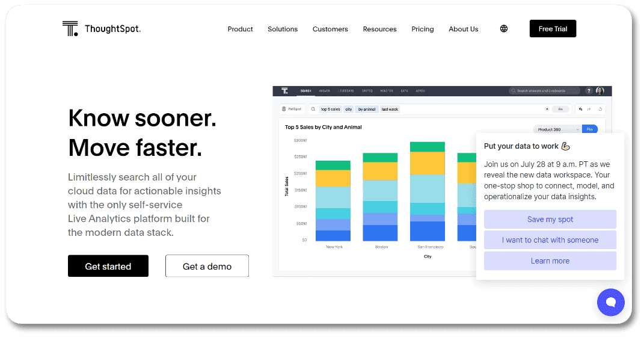The height and width of the screenshot is (337, 644).
Task: Click the Search answers and Liveboards field
Action: [544, 91]
